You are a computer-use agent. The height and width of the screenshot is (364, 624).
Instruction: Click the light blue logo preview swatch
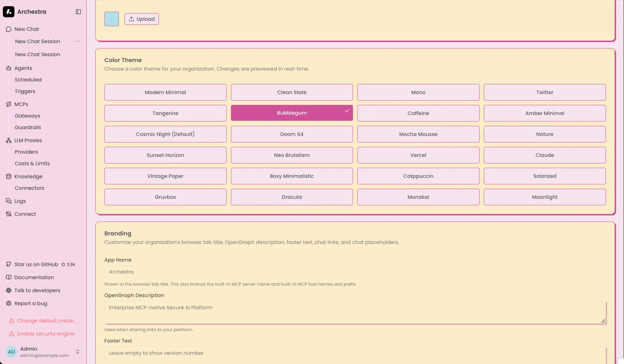pos(112,19)
